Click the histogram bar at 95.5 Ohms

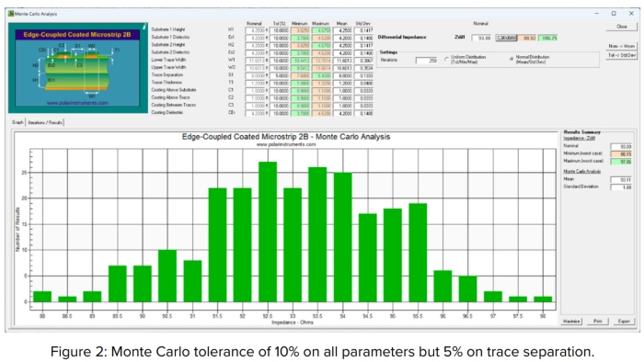click(x=418, y=253)
